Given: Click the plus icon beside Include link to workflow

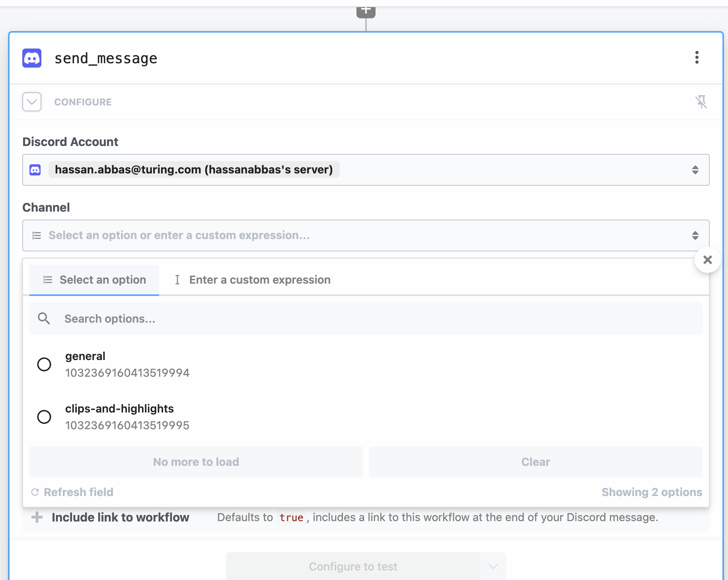Looking at the screenshot, I should point(36,517).
